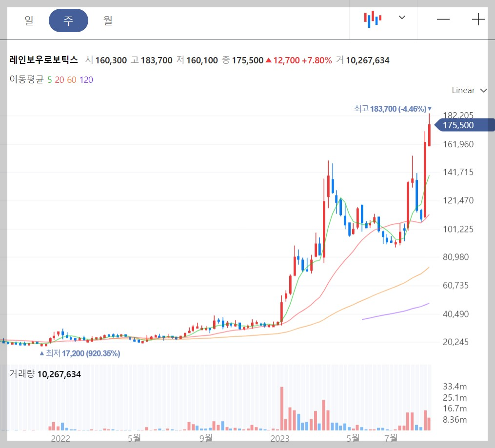Viewport: 495px width, 448px height.
Task: Select the 60 moving average legend
Action: [x=72, y=80]
